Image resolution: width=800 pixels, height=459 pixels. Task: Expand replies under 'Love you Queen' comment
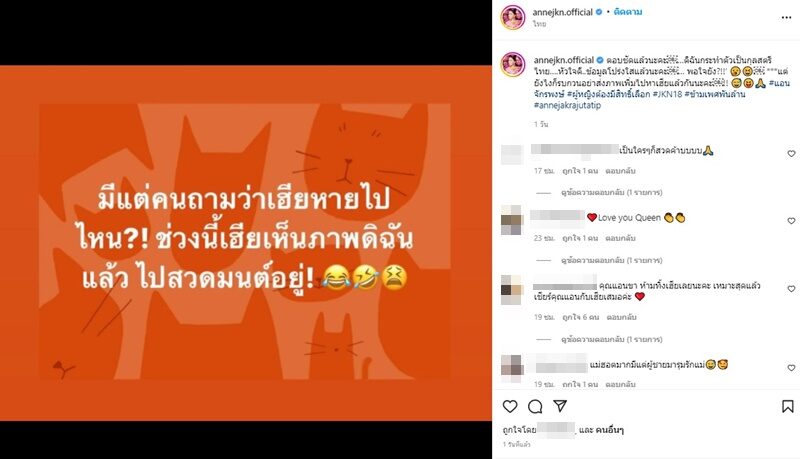pyautogui.click(x=611, y=260)
